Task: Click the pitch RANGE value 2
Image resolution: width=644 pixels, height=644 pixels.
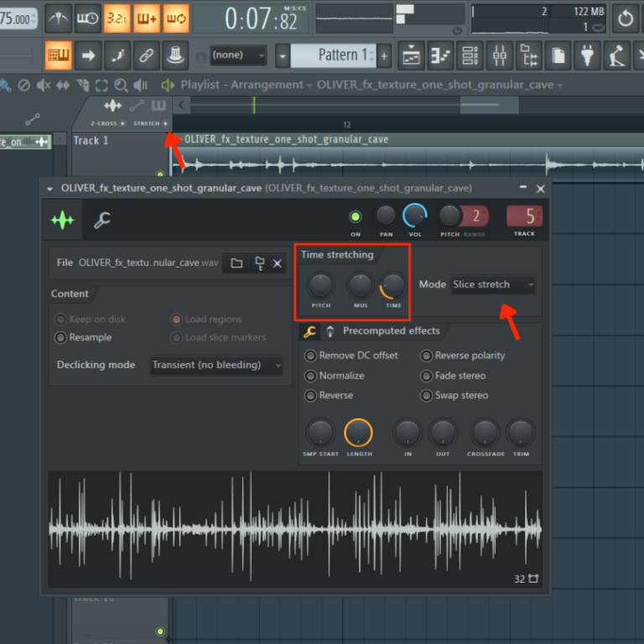Action: click(475, 216)
